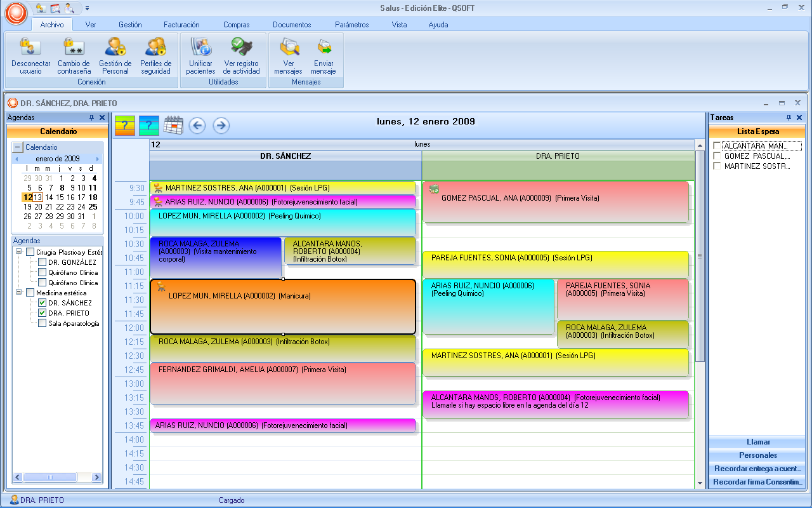The width and height of the screenshot is (812, 508).
Task: Open Ver registro de actividad
Action: click(241, 48)
